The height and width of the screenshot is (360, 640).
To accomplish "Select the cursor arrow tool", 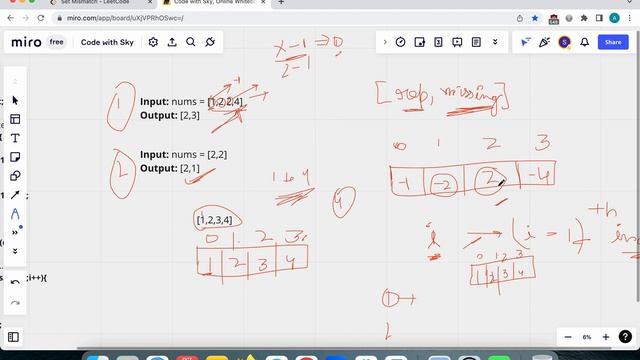I will click(x=15, y=100).
